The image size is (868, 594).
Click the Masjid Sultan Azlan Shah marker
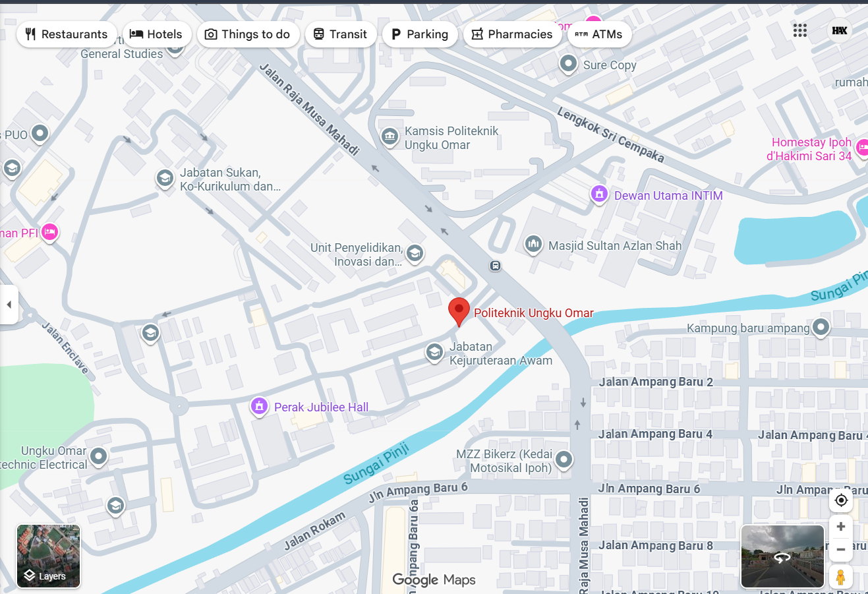[533, 245]
